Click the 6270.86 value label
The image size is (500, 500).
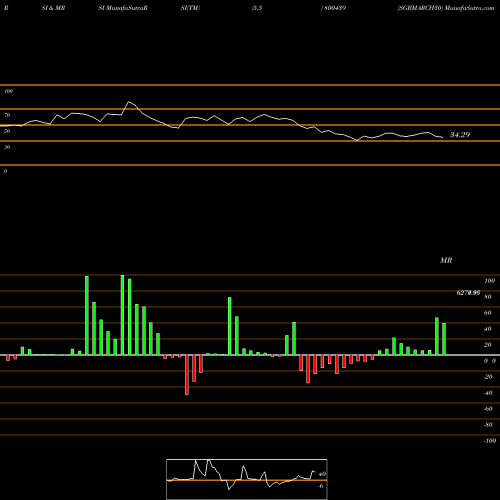point(468,293)
